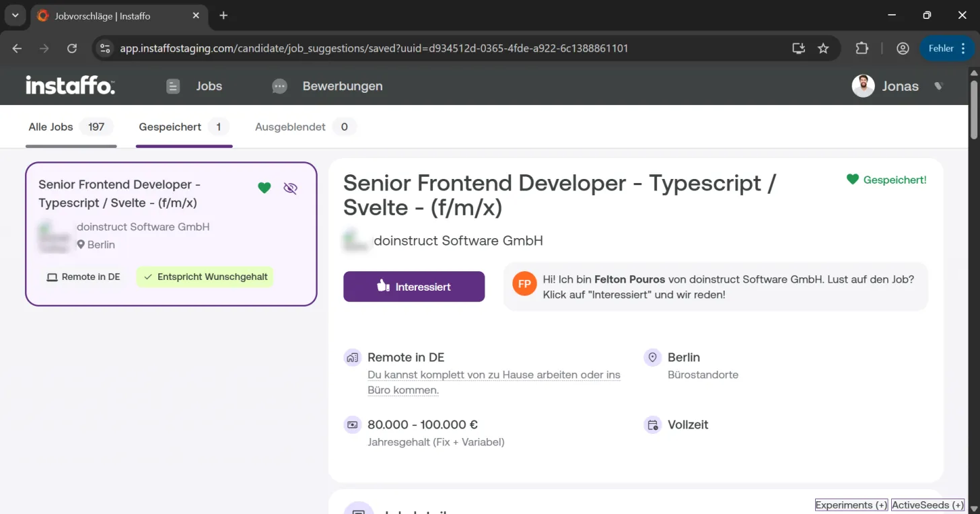Click the instaffo logo
This screenshot has height=514, width=980.
tap(70, 85)
